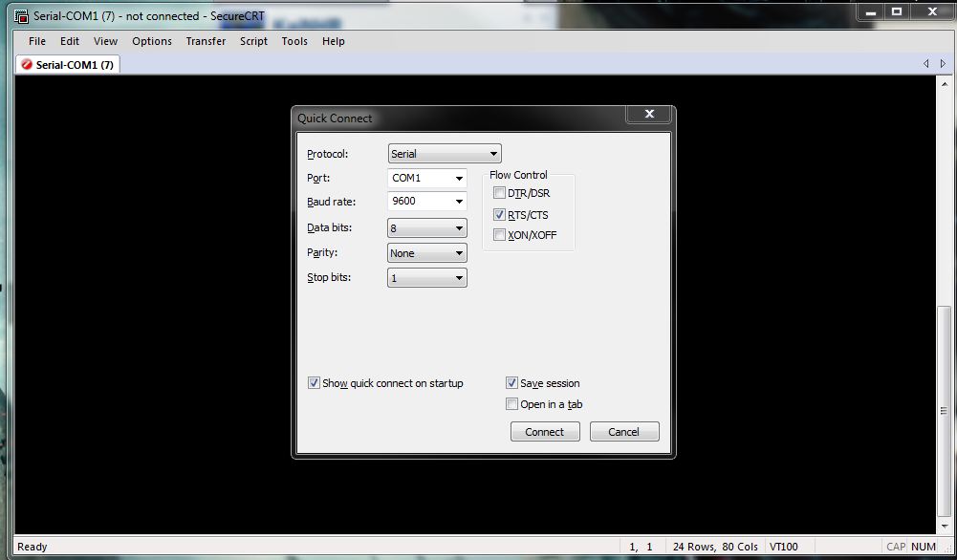Click the Ready status bar text
Screen dimensions: 957x560
[x=33, y=547]
